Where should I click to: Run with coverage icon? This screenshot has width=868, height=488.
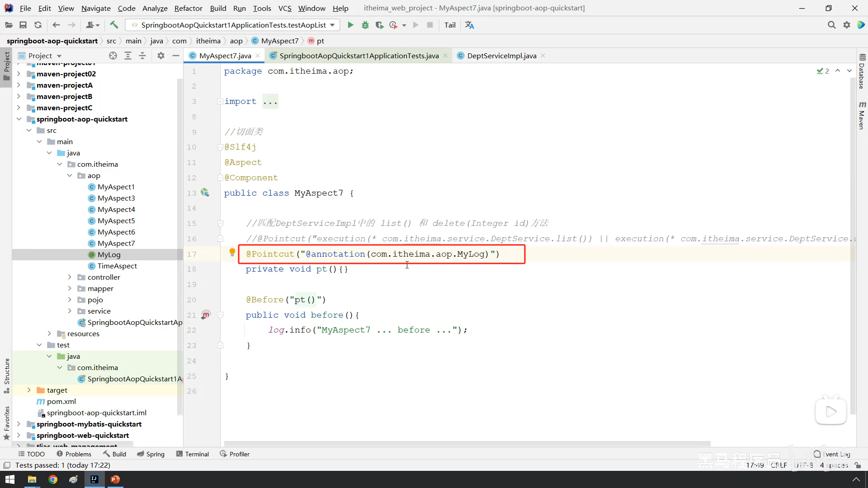point(380,25)
